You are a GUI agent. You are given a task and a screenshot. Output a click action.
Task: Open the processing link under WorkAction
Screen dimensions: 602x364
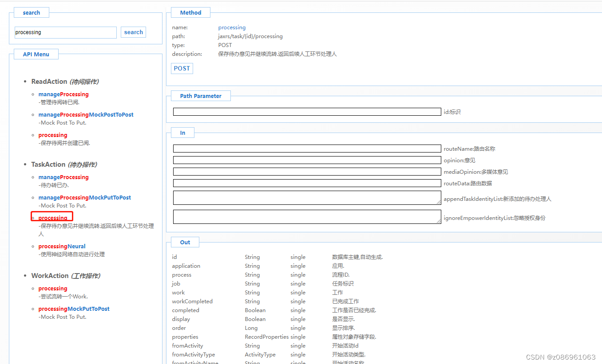point(53,288)
